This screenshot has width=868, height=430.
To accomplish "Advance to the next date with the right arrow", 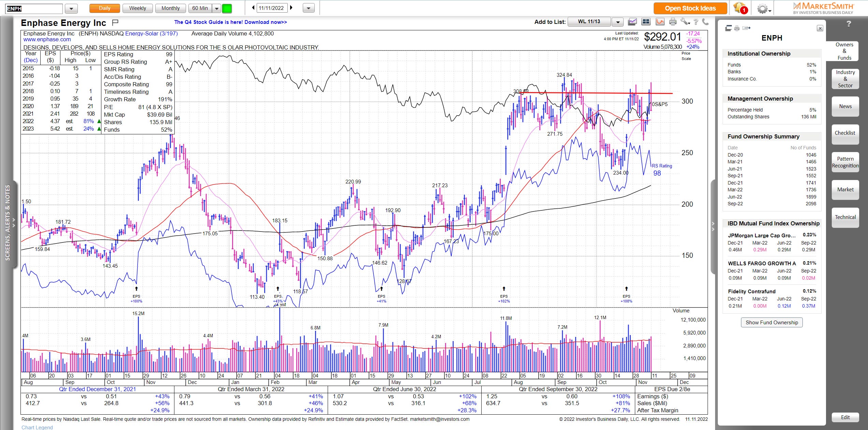I will 291,8.
